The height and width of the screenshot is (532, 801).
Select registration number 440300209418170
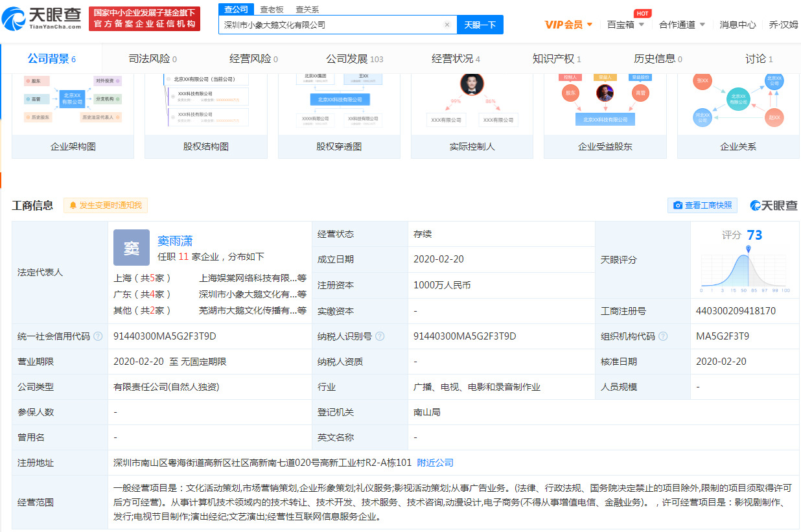point(736,311)
